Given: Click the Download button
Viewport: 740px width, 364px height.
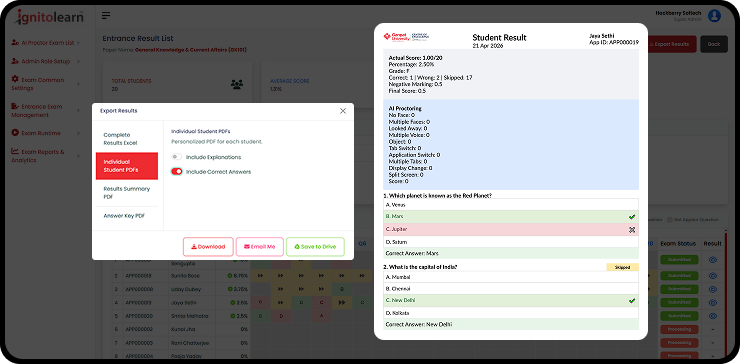Looking at the screenshot, I should click(x=208, y=246).
